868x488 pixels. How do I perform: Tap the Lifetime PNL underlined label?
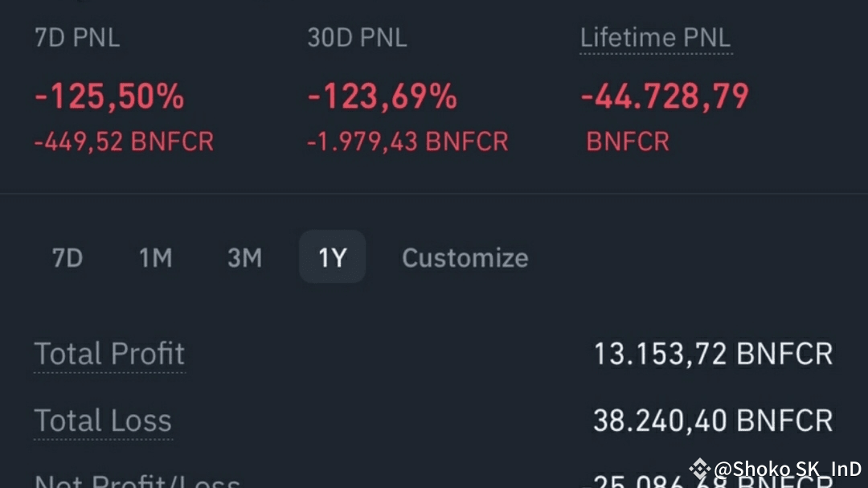pos(655,38)
